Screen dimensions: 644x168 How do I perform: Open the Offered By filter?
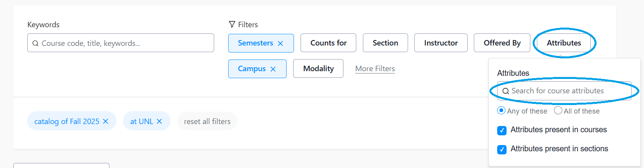(x=502, y=43)
